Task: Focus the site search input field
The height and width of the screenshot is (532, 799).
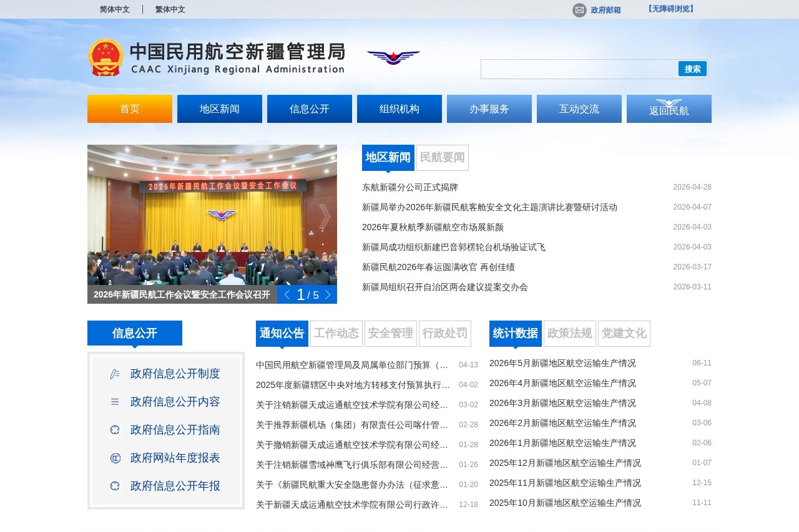Action: coord(579,69)
